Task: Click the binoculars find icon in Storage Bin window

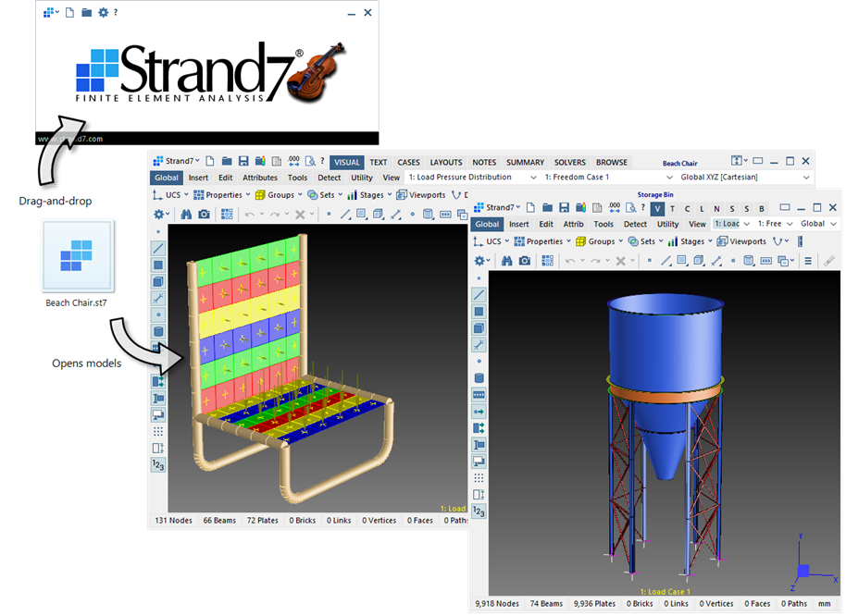Action: [506, 261]
